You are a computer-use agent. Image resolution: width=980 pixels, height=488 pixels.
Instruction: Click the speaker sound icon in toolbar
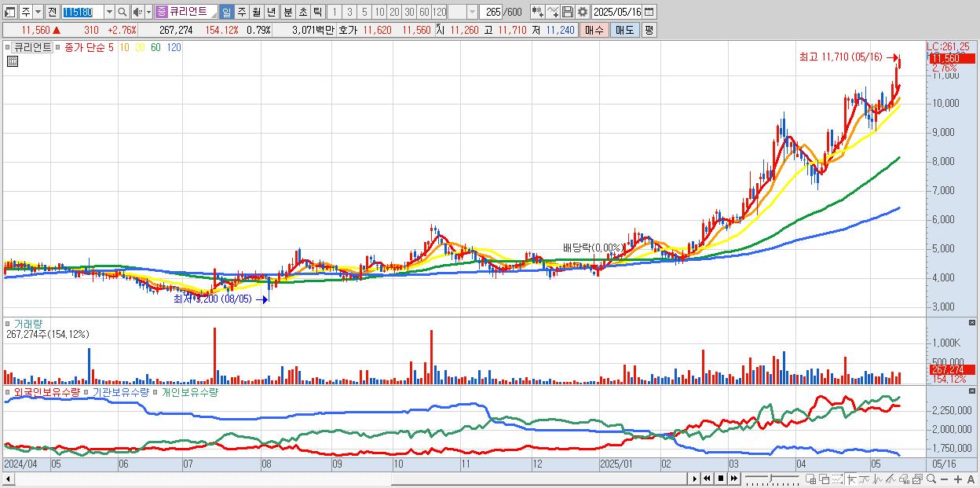137,12
